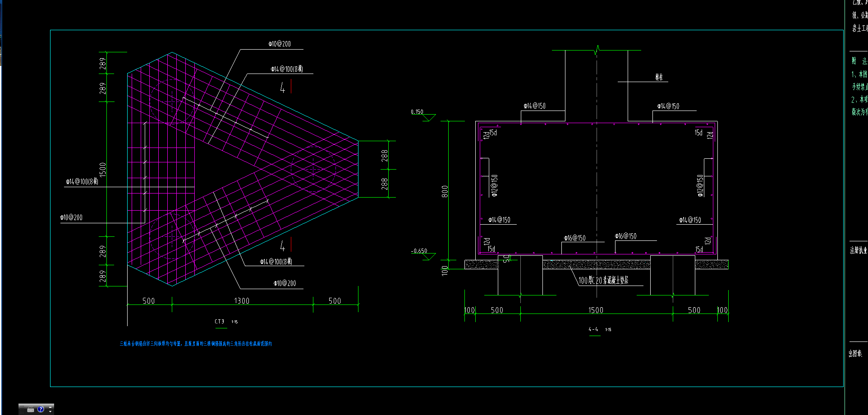Open language bar help icon
The height and width of the screenshot is (415, 868).
(x=41, y=409)
